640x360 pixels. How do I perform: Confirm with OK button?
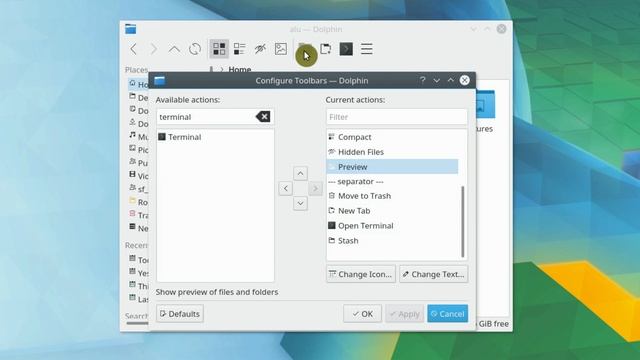coord(362,313)
